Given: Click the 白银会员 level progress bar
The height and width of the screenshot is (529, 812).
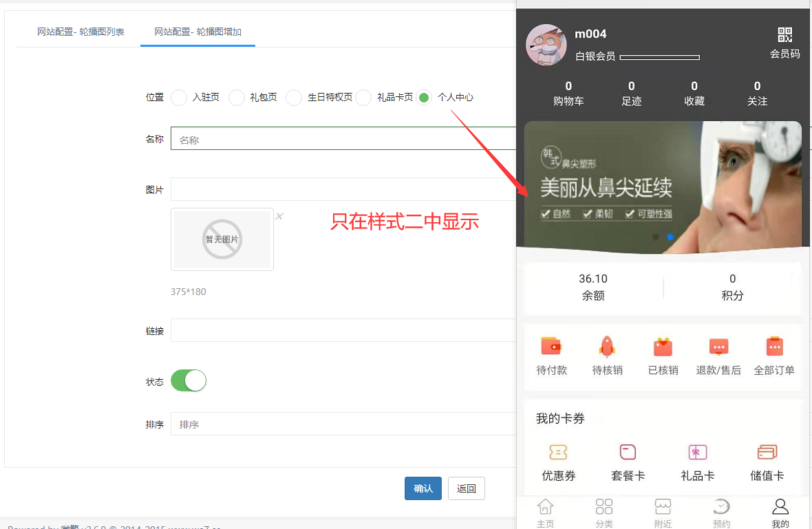Looking at the screenshot, I should pyautogui.click(x=660, y=57).
